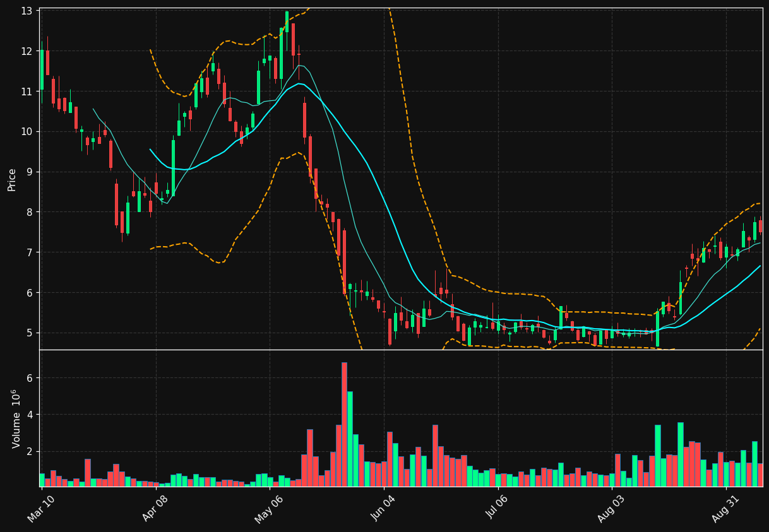The width and height of the screenshot is (769, 532).
Task: Click the 'Volume 10⁶' axis title
Action: pos(16,418)
